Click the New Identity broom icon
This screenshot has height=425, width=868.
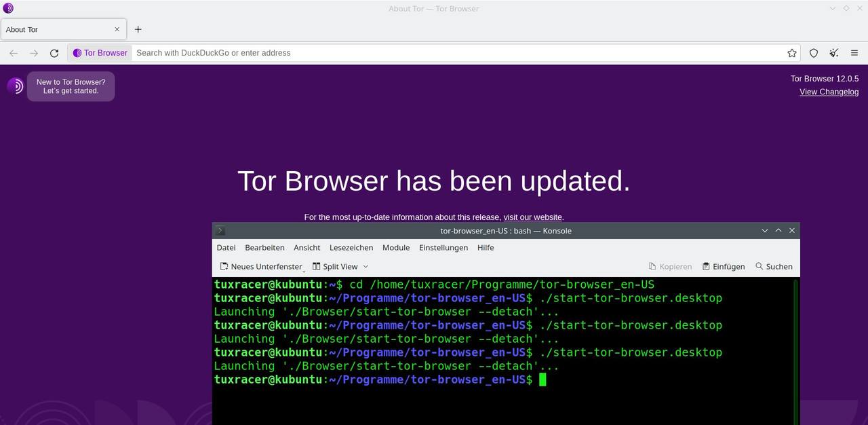click(x=834, y=53)
